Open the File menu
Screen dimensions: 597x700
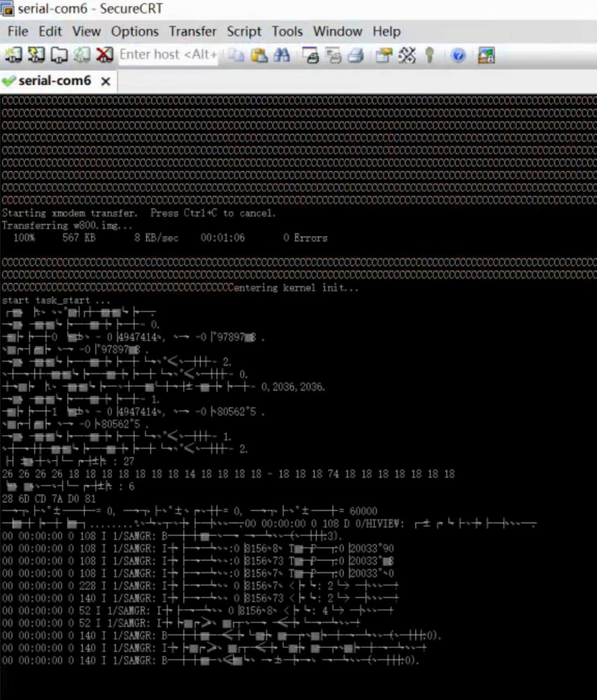point(18,31)
